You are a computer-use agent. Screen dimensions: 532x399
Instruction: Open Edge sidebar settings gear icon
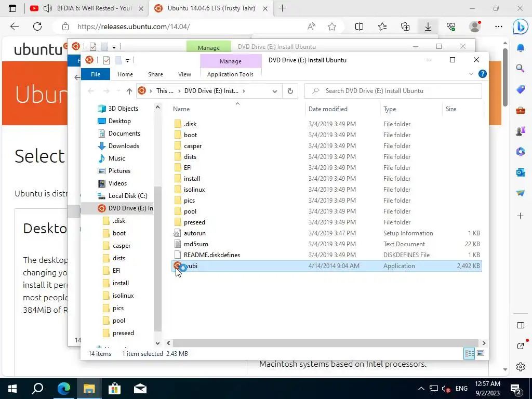(x=521, y=367)
